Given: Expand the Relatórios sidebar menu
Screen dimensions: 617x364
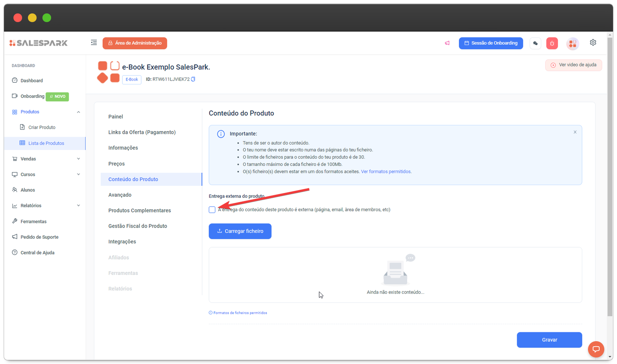Looking at the screenshot, I should coord(78,206).
